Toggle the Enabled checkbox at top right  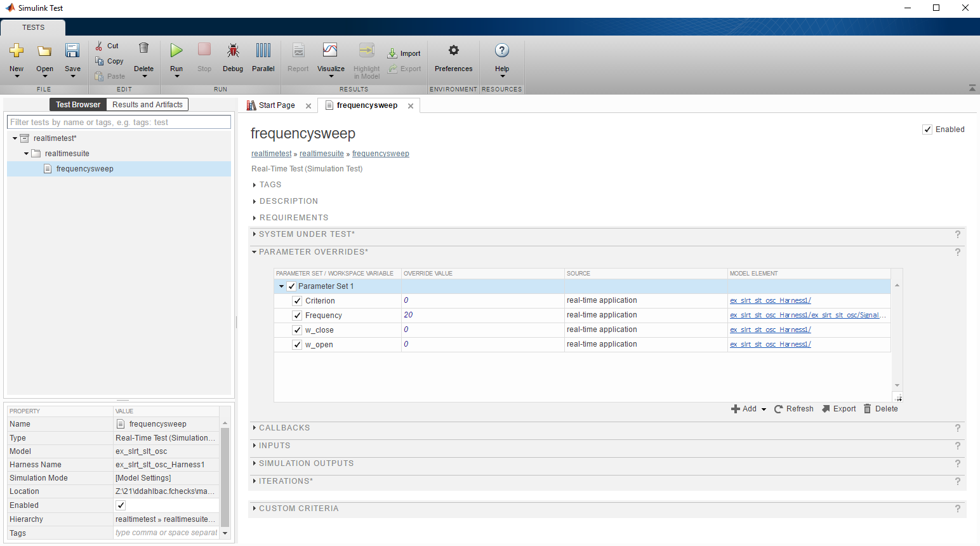(927, 130)
